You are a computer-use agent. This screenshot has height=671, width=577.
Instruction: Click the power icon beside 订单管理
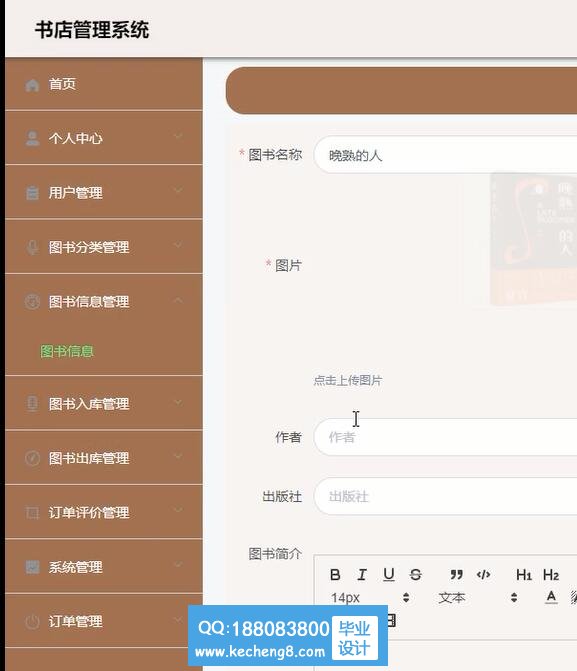[32, 621]
